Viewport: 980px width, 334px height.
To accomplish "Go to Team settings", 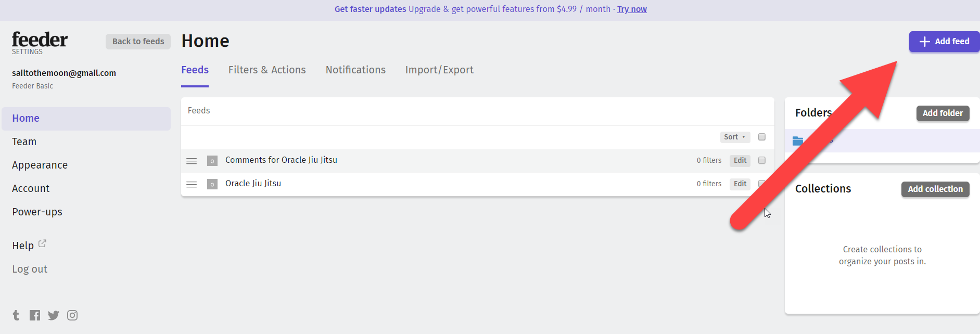I will (x=24, y=142).
